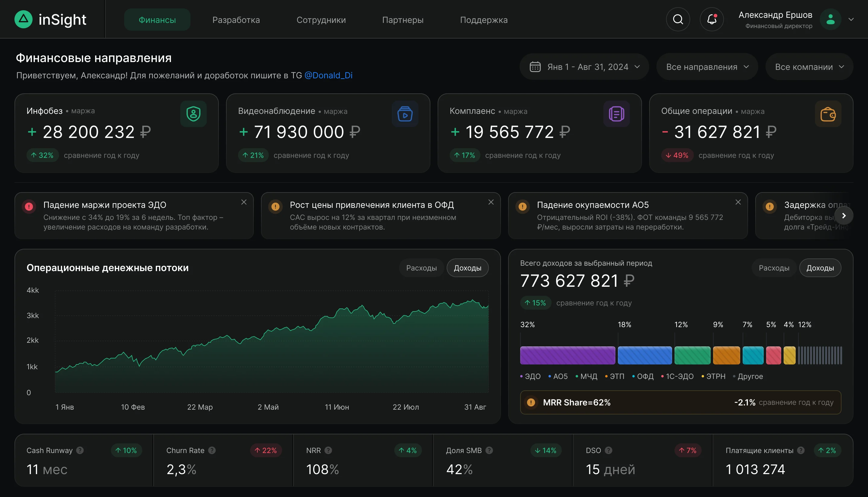Switch income breakdown panel to Доходы
Screen dimensions: 868x497
pos(820,268)
